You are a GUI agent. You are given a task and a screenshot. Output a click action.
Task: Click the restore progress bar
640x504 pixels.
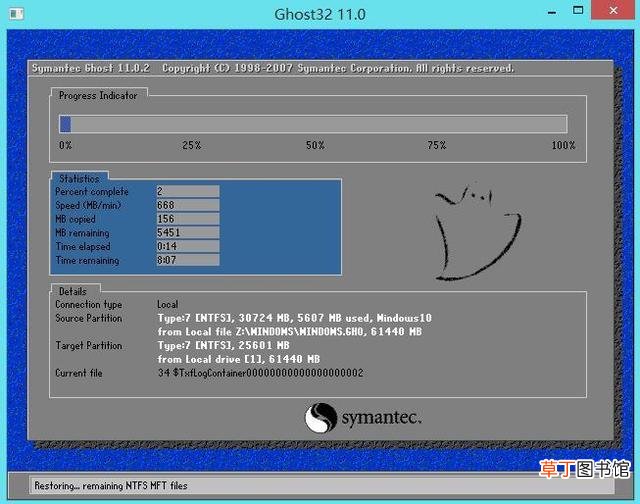pyautogui.click(x=313, y=124)
